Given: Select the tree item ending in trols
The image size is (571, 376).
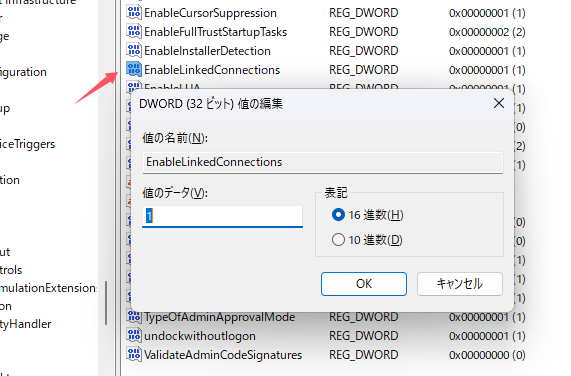Looking at the screenshot, I should (11, 270).
